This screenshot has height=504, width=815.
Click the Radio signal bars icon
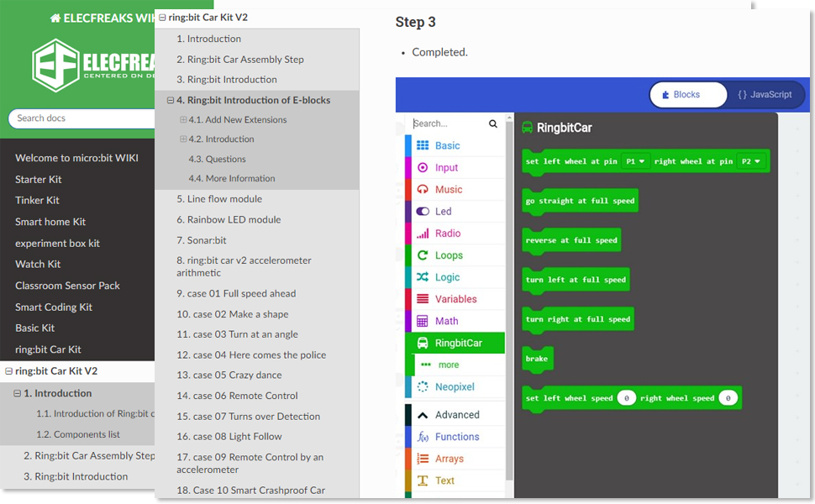[423, 234]
